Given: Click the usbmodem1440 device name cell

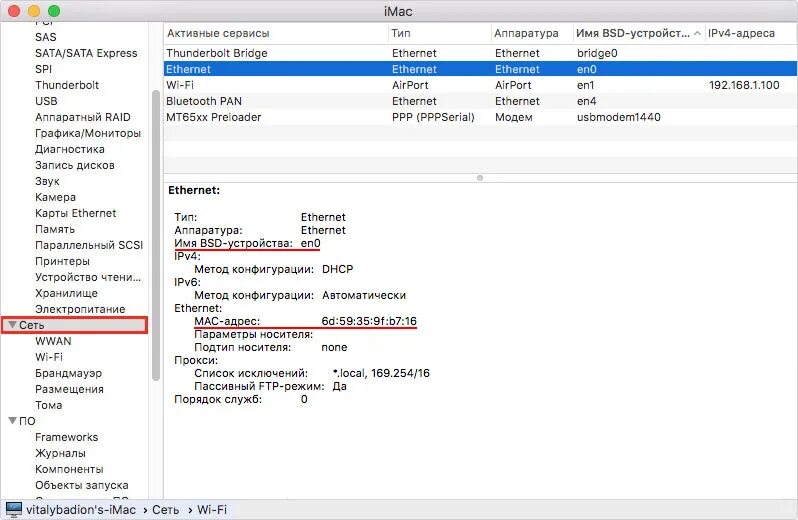Looking at the screenshot, I should click(618, 117).
